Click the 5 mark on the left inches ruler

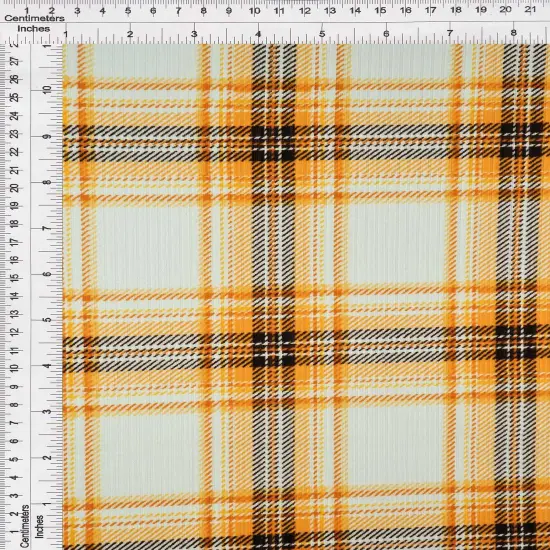(47, 320)
